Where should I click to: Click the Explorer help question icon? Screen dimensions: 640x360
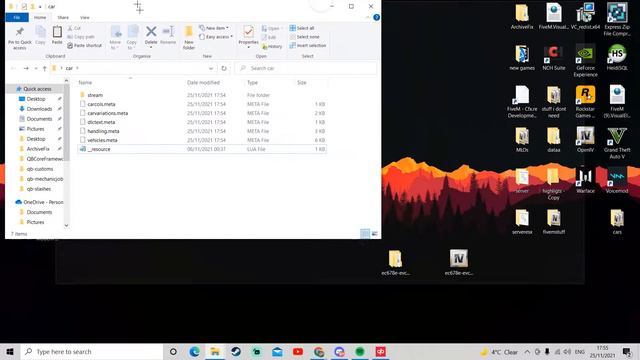tap(376, 18)
